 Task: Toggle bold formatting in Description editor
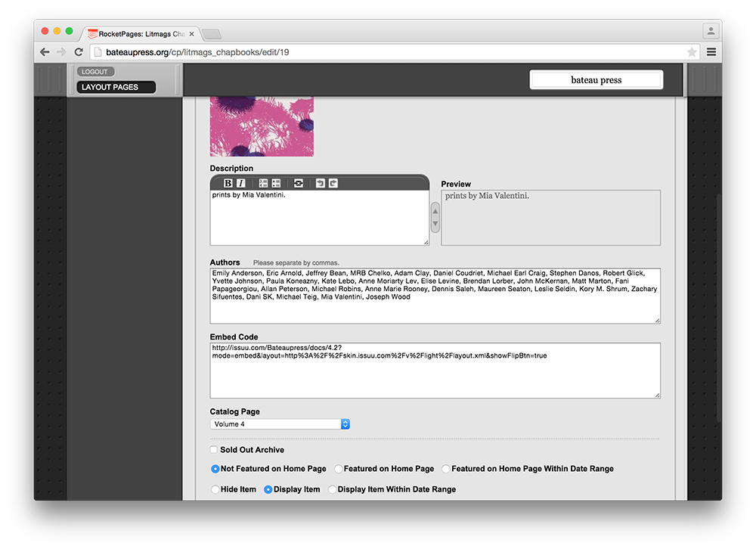click(228, 183)
